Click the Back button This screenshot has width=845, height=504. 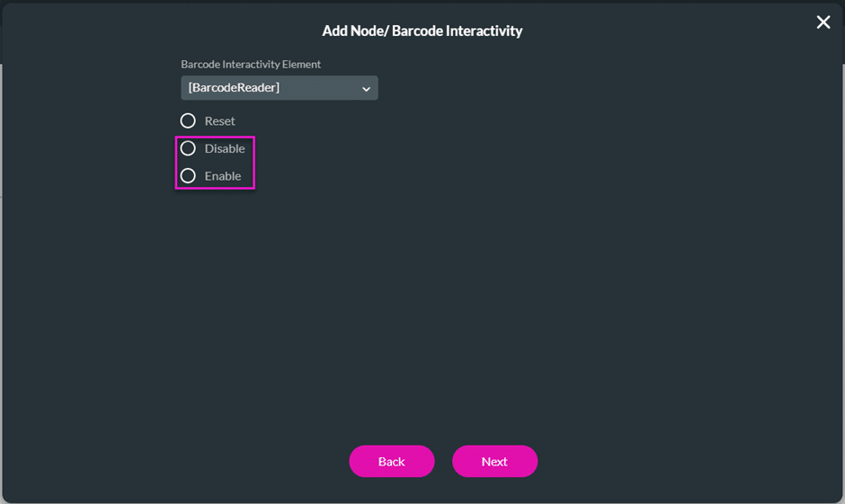pos(391,461)
